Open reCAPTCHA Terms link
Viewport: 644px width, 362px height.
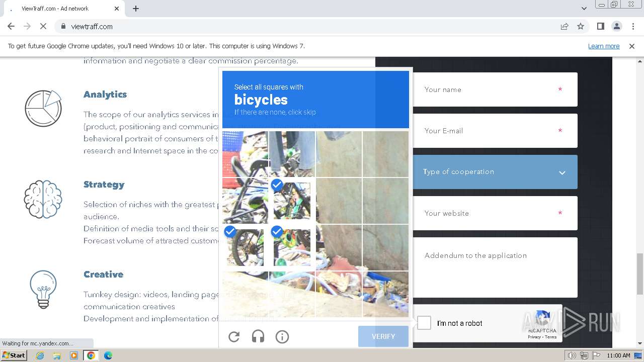(x=551, y=337)
